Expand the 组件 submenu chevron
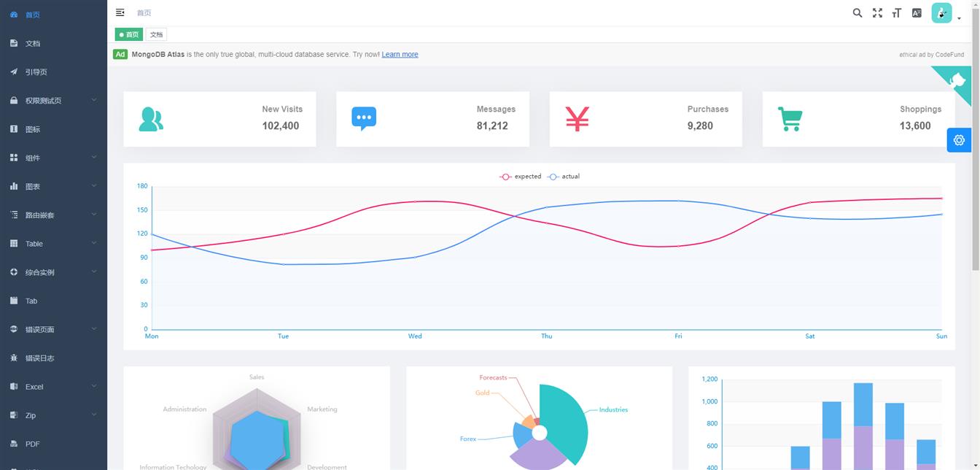980x470 pixels. (94, 157)
